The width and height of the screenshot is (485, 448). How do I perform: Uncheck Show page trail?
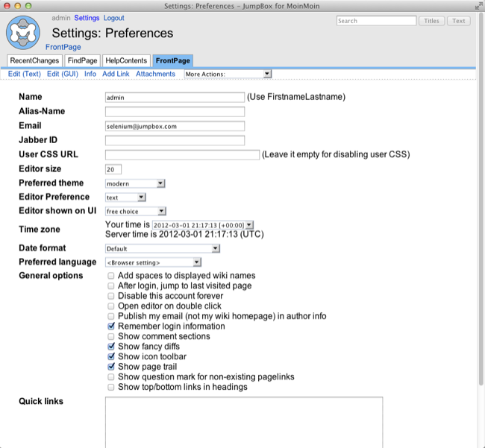(110, 367)
